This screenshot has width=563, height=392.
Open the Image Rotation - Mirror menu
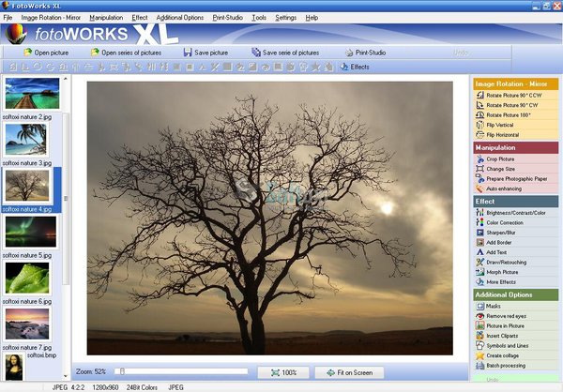coord(51,18)
